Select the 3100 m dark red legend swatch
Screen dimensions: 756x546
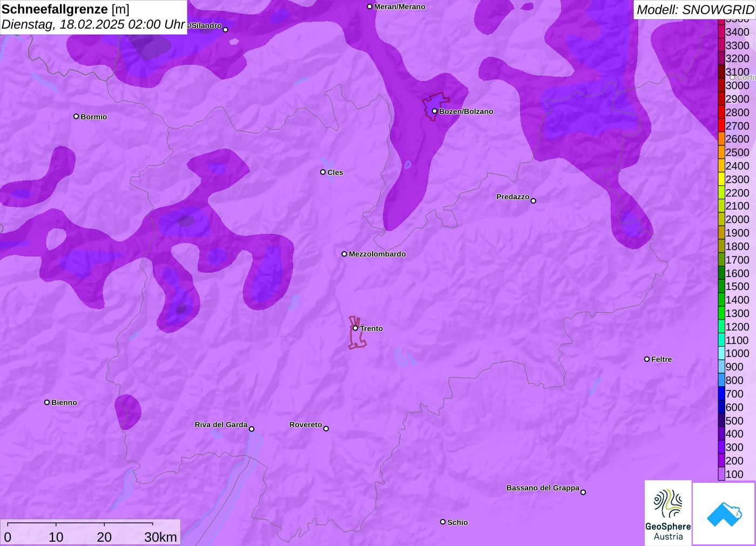click(721, 72)
